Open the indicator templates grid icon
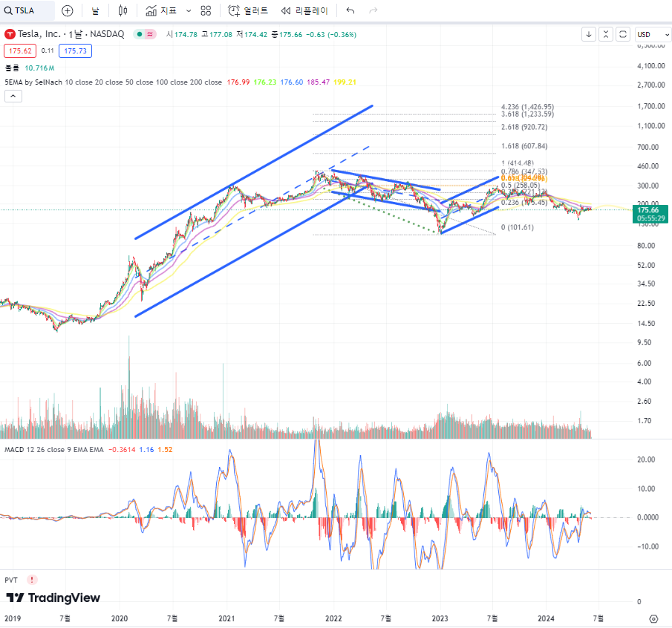 [206, 10]
